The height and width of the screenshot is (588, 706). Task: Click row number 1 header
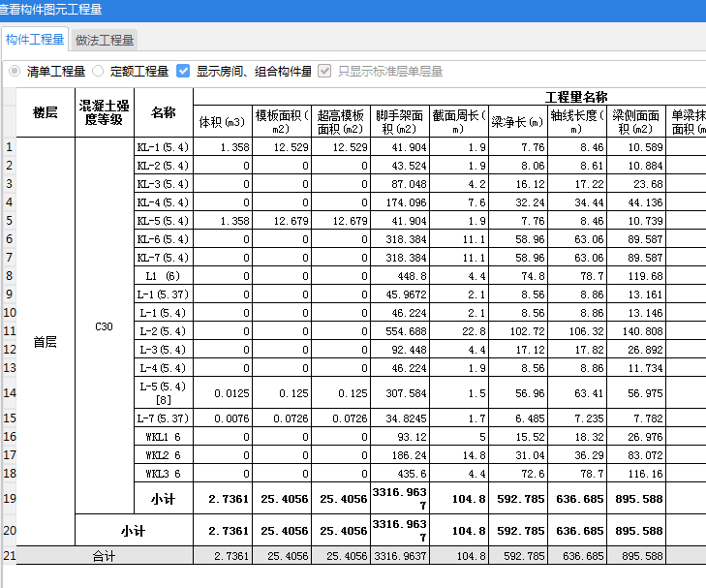pyautogui.click(x=9, y=147)
